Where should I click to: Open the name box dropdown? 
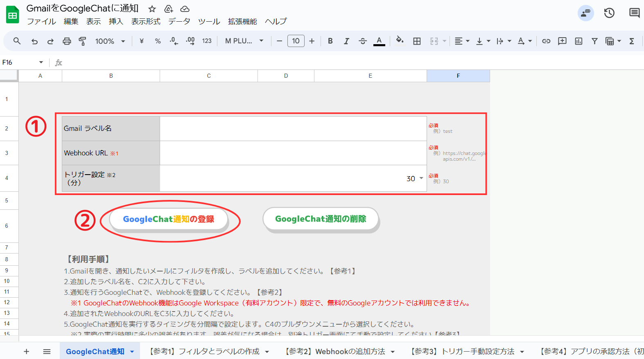tap(41, 62)
